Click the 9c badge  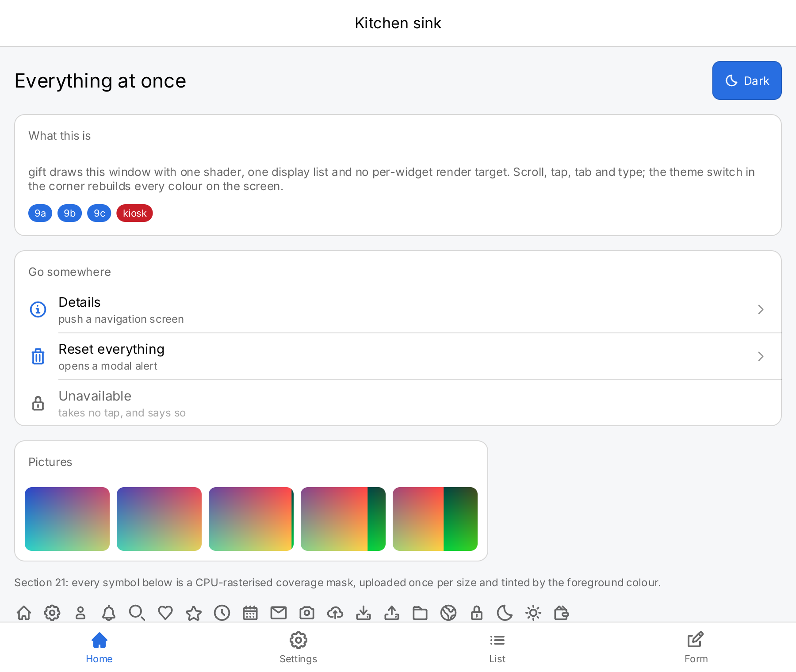click(99, 213)
